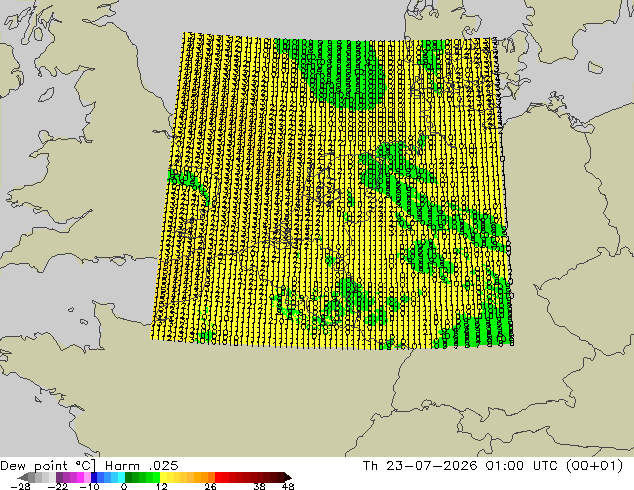Click the left gray arrow end of legend

(x=22, y=477)
